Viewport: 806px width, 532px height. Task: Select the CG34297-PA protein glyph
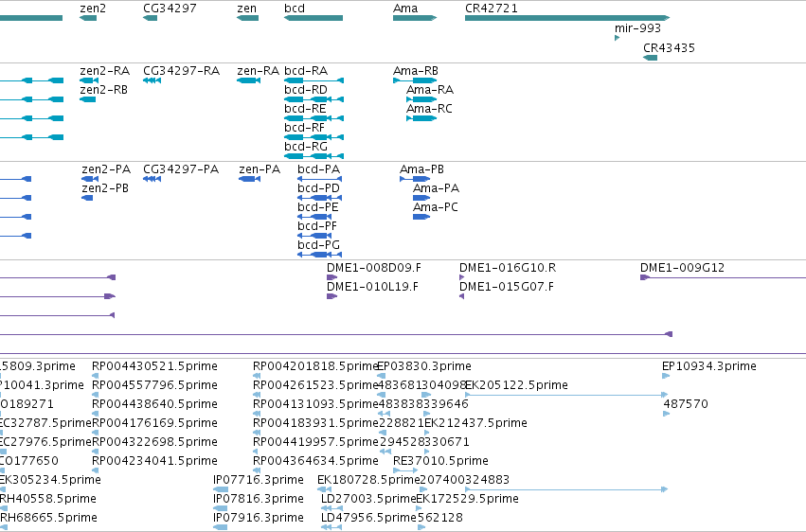pyautogui.click(x=152, y=179)
